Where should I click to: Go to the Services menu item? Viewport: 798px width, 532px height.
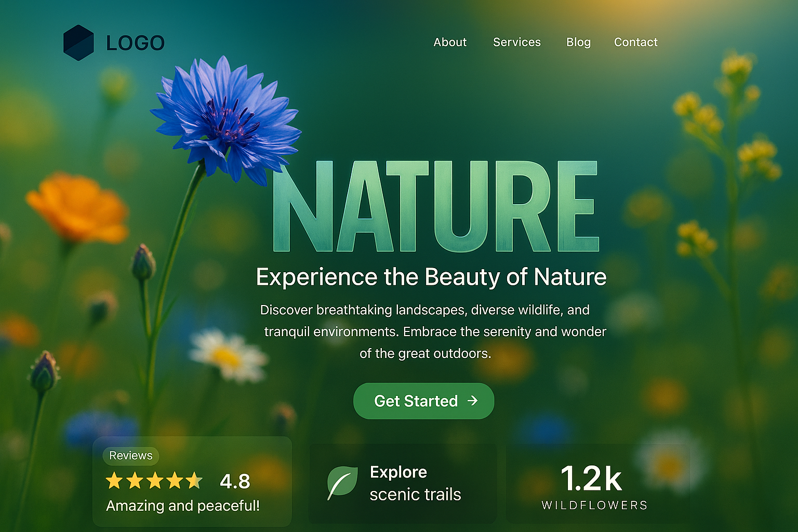[516, 42]
